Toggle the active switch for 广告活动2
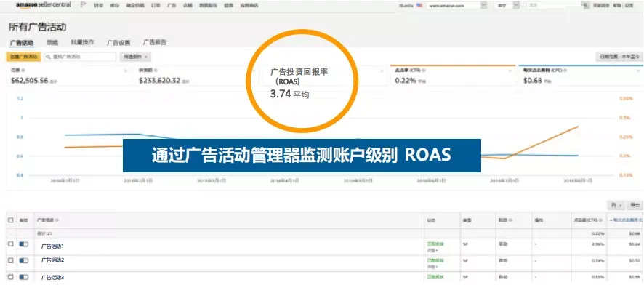The width and height of the screenshot is (644, 285). (24, 260)
